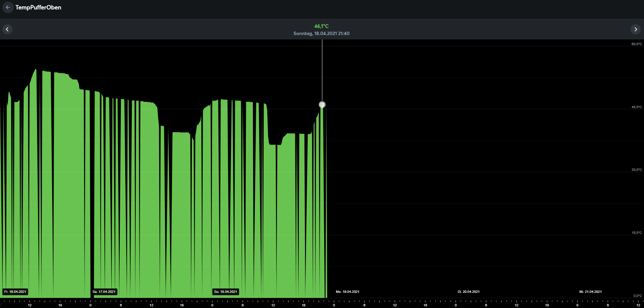Image resolution: width=644 pixels, height=308 pixels.
Task: Pick the Di. 20.04.2021 date label
Action: point(469,292)
